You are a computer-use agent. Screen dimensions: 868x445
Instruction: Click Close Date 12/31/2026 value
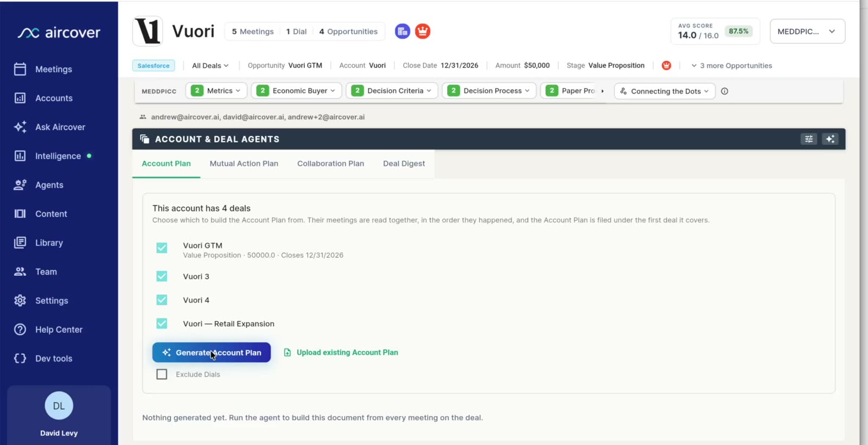click(x=459, y=66)
